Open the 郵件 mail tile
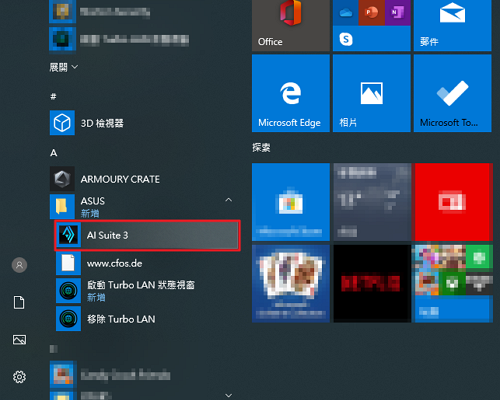Image resolution: width=500 pixels, height=400 pixels. 452,25
